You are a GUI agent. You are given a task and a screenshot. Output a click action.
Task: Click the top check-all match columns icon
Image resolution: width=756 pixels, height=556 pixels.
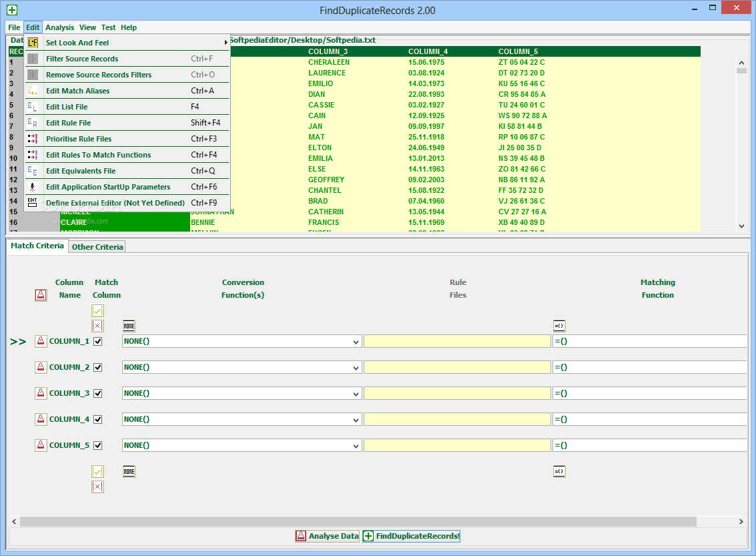98,310
